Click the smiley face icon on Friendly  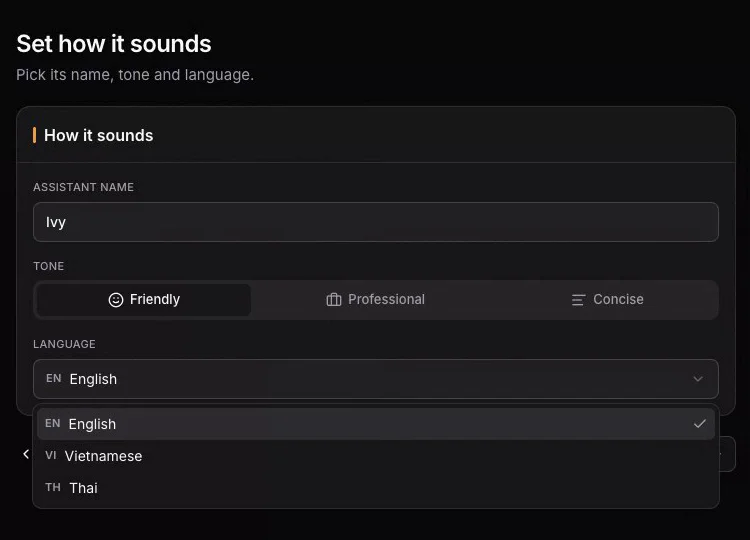coord(116,300)
